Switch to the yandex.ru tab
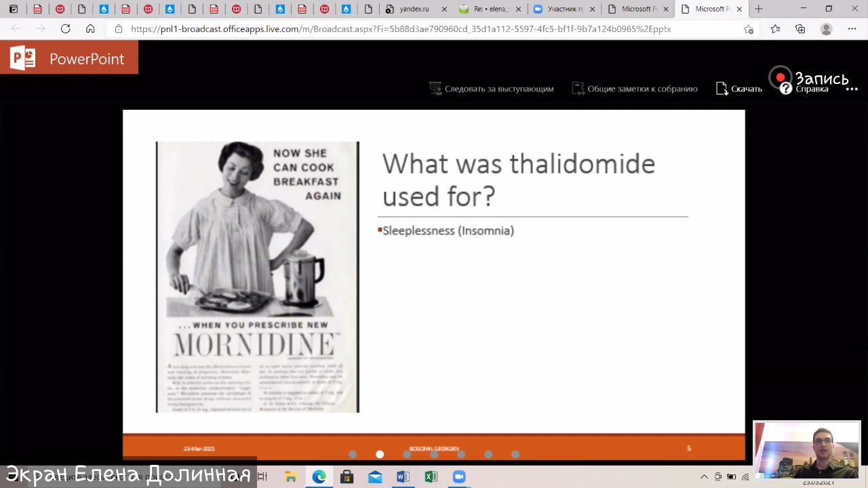 click(x=412, y=9)
